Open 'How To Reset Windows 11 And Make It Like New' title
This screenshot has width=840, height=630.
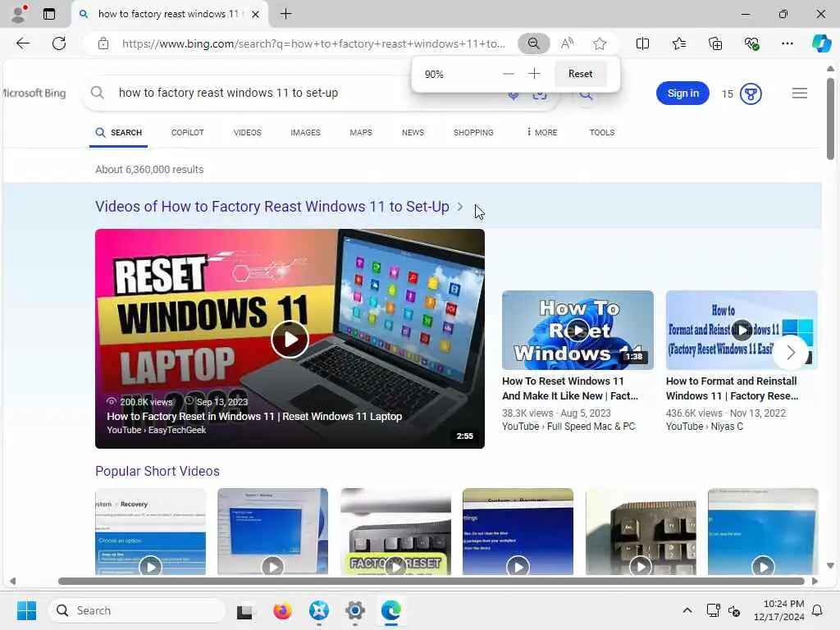[x=570, y=388]
